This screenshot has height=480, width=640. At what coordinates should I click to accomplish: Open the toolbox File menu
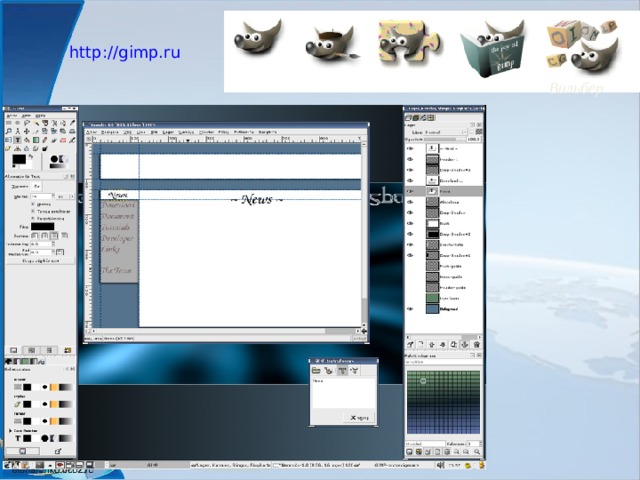[11, 116]
